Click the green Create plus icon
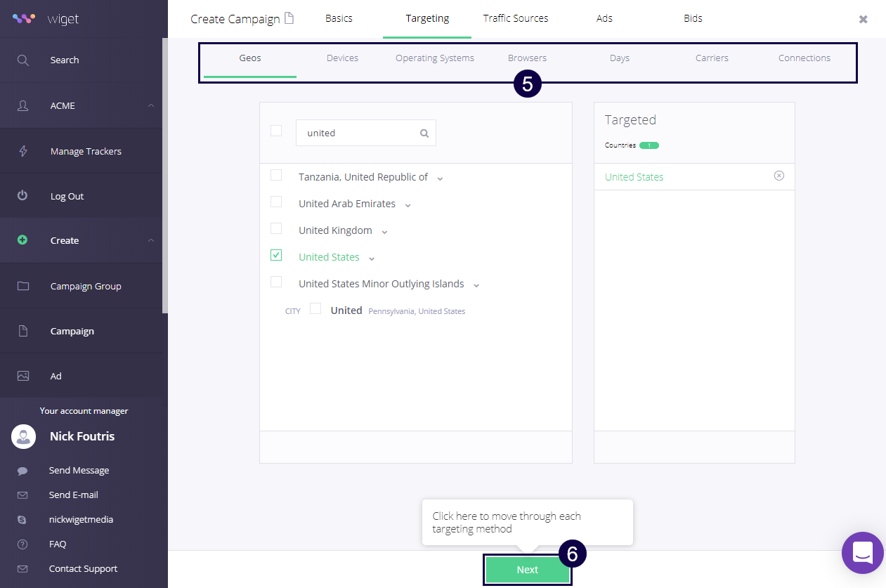The image size is (886, 588). pos(22,240)
